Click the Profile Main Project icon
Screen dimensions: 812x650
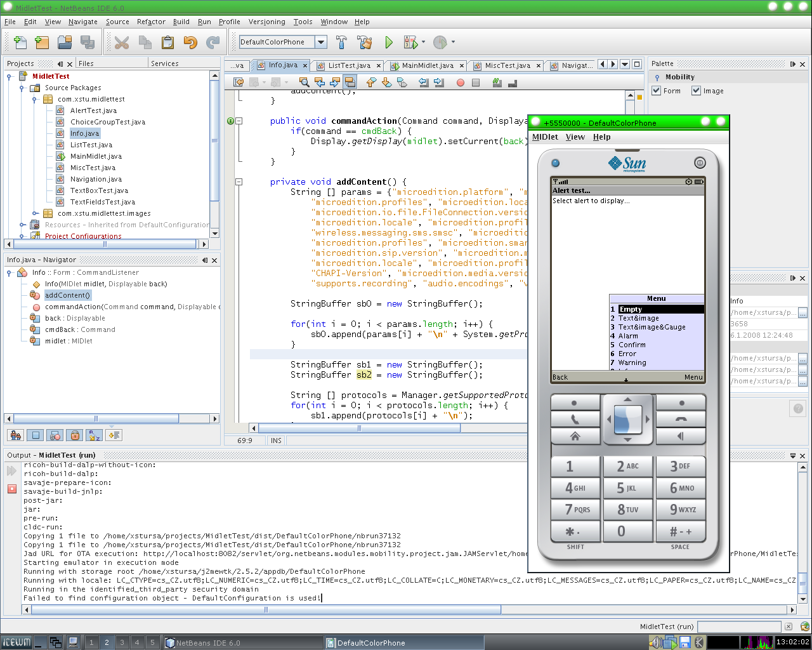(x=440, y=43)
